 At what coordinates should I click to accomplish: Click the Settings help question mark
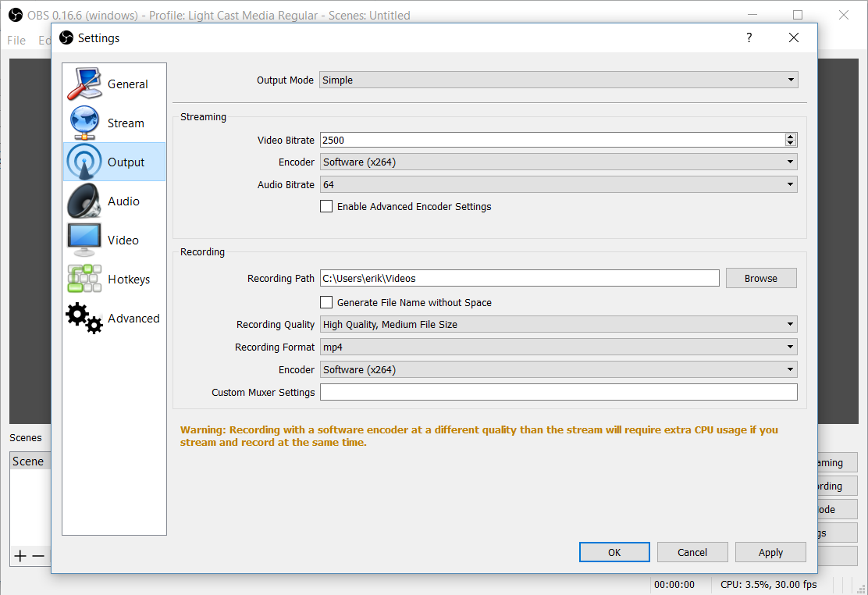pyautogui.click(x=749, y=37)
